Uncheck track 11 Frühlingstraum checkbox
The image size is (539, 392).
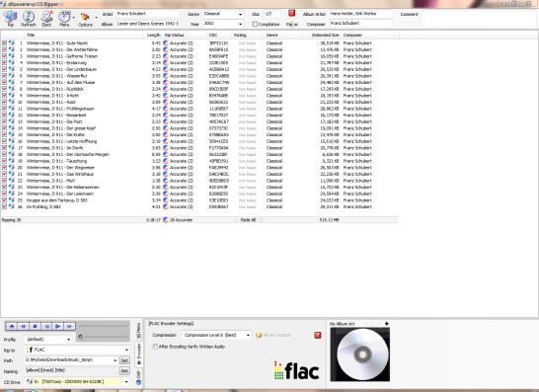pyautogui.click(x=4, y=109)
